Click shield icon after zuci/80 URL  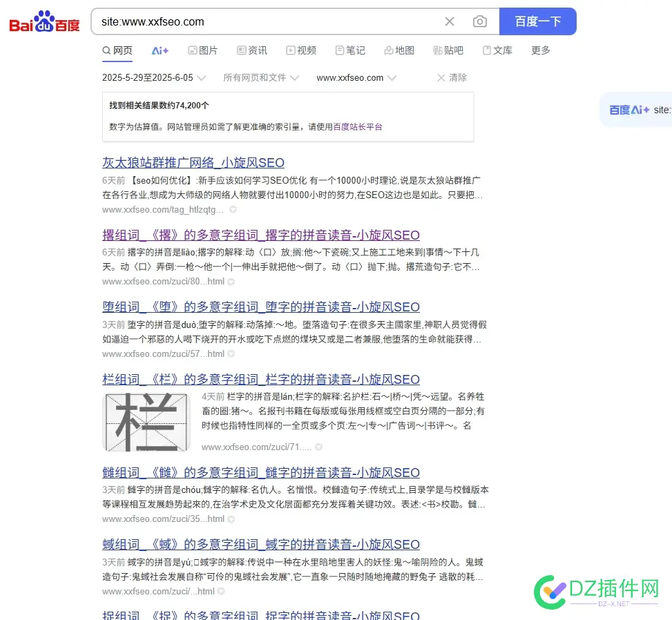coord(231,282)
